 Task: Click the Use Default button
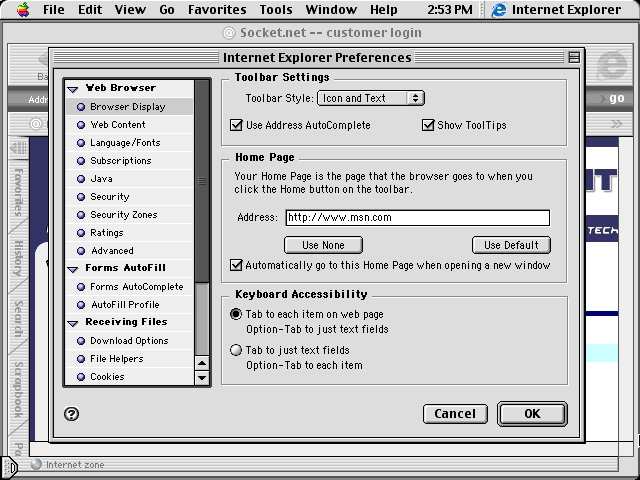click(511, 245)
